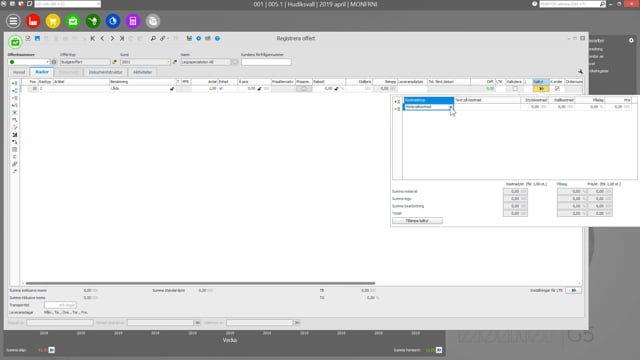The image size is (640, 360).
Task: Click the Text på kostnad cell
Action: coord(487,107)
